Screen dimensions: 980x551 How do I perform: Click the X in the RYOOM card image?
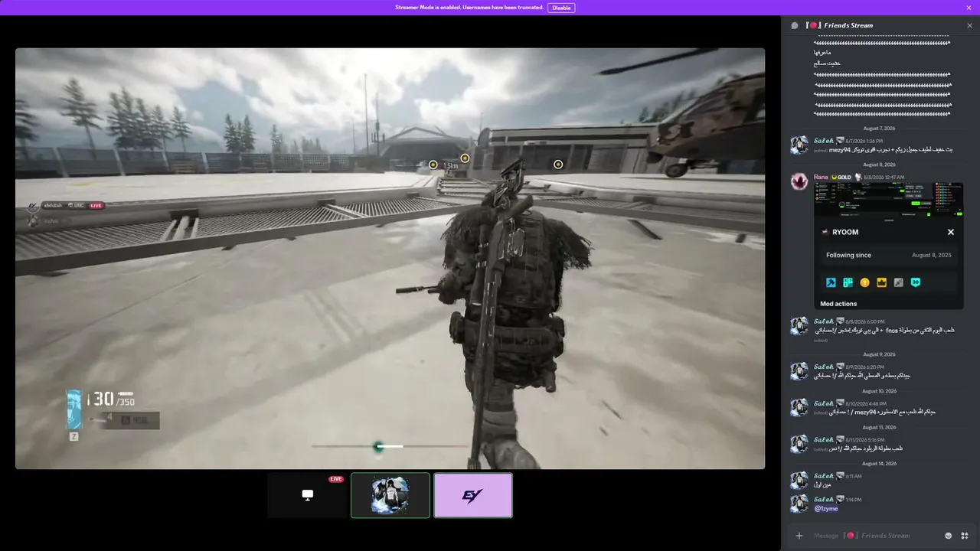951,232
